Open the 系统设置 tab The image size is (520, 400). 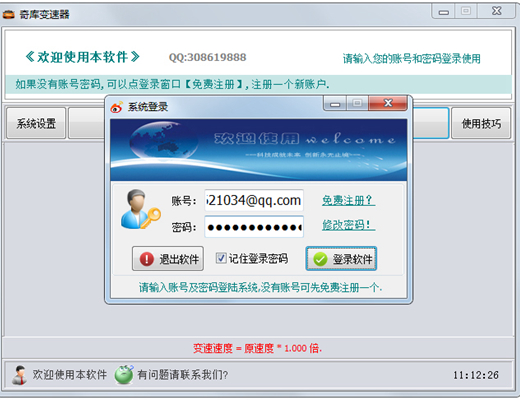36,123
